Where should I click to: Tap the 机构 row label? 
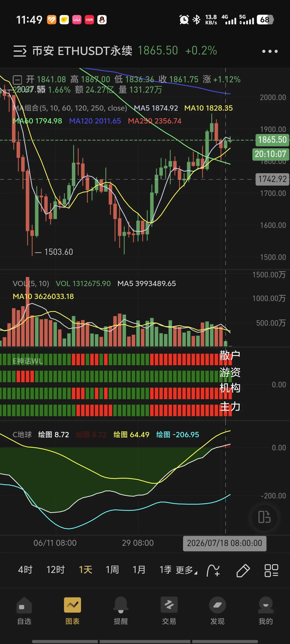(x=230, y=388)
